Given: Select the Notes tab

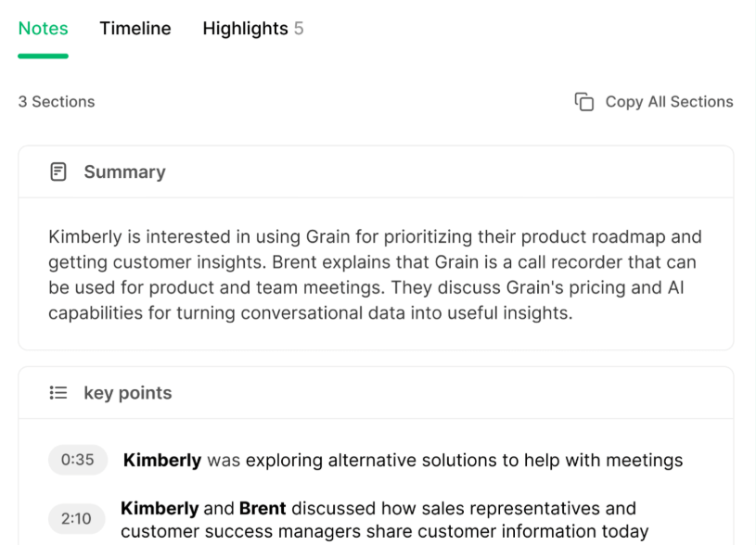Looking at the screenshot, I should pos(43,29).
